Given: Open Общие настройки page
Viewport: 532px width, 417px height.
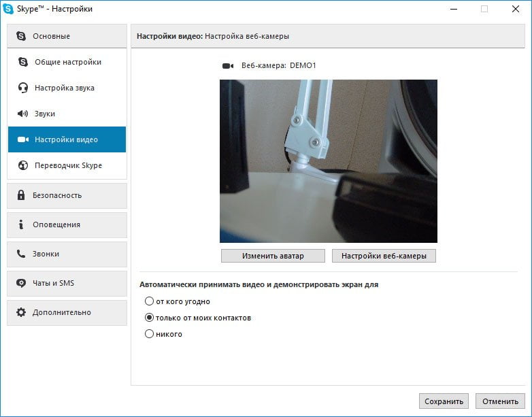Looking at the screenshot, I should 67,62.
